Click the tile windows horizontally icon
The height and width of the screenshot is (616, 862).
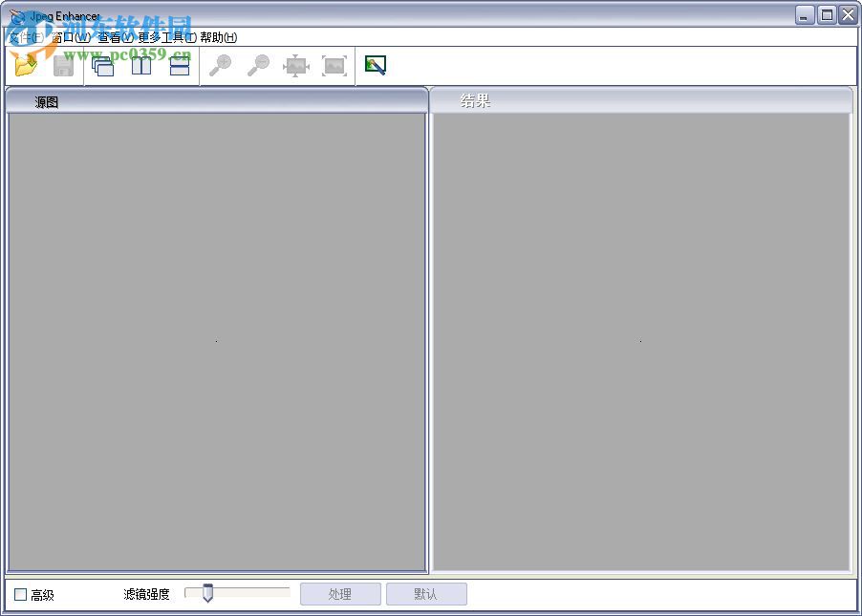(180, 65)
